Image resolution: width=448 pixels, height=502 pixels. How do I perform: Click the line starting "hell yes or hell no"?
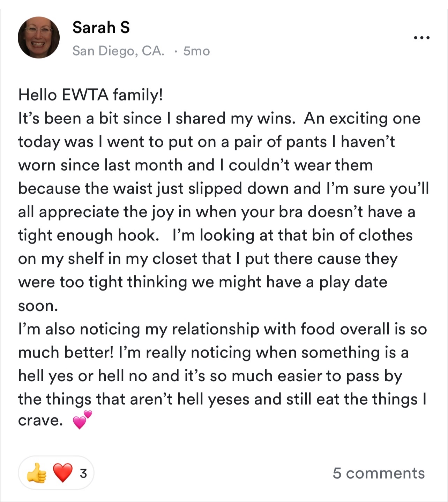click(x=210, y=376)
